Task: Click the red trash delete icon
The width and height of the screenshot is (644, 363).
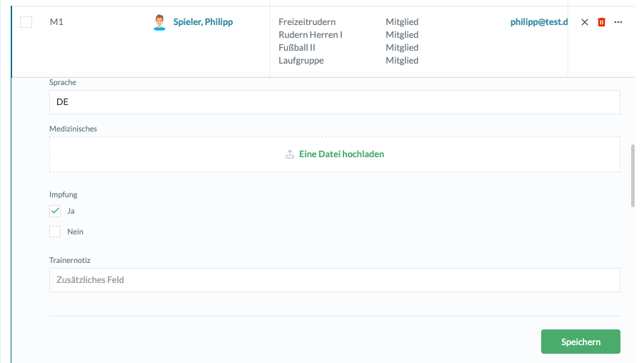Action: point(601,22)
